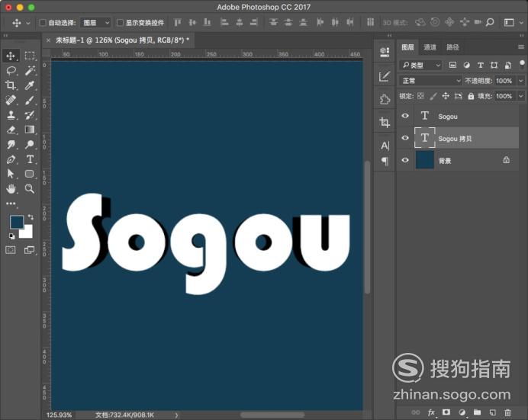This screenshot has width=528, height=420.
Task: Select the Rounded Rectangle shape tool
Action: coord(30,174)
